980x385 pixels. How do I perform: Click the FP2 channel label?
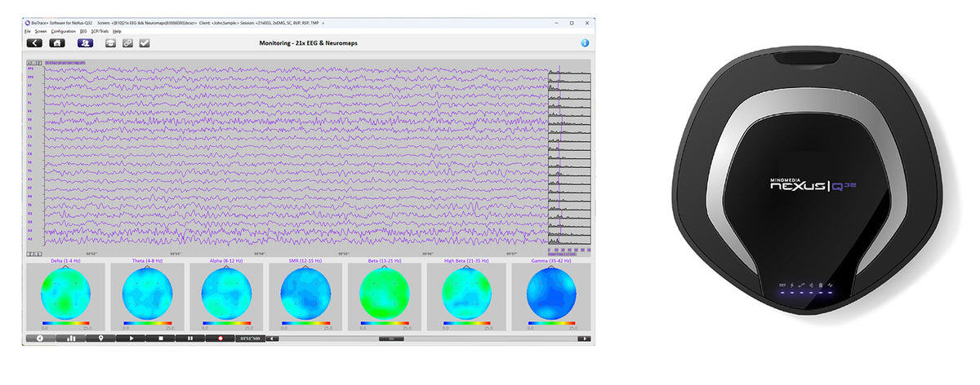click(30, 77)
